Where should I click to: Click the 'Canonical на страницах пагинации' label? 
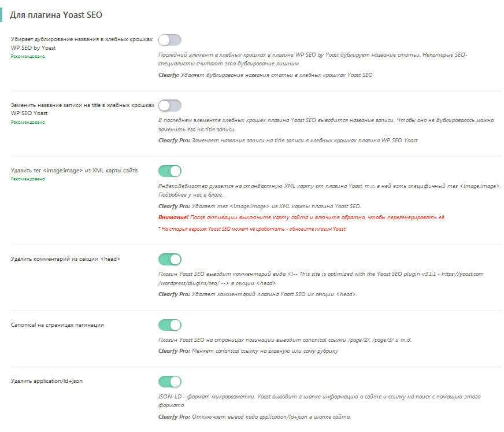click(x=57, y=325)
